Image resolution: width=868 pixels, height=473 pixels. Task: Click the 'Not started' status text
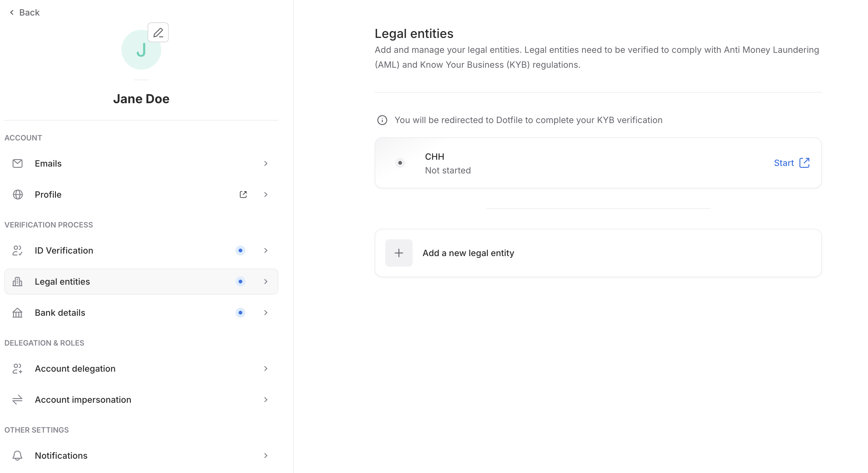pyautogui.click(x=448, y=170)
